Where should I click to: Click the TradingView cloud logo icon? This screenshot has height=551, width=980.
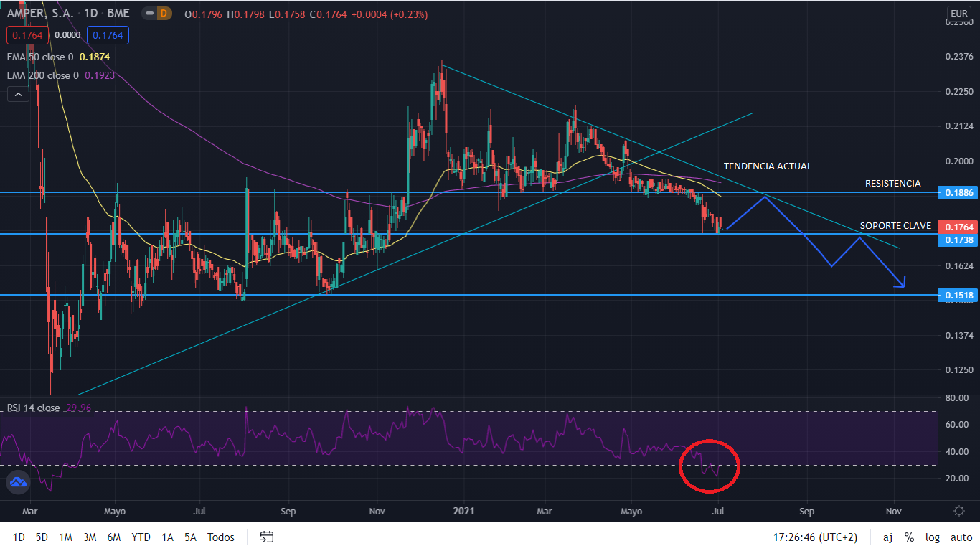(x=18, y=483)
